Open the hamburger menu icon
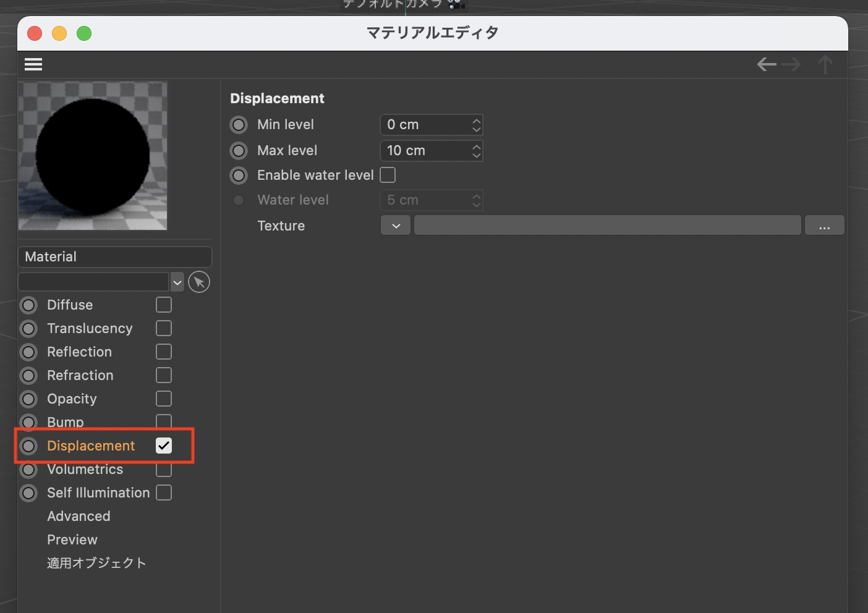868x613 pixels. tap(33, 64)
